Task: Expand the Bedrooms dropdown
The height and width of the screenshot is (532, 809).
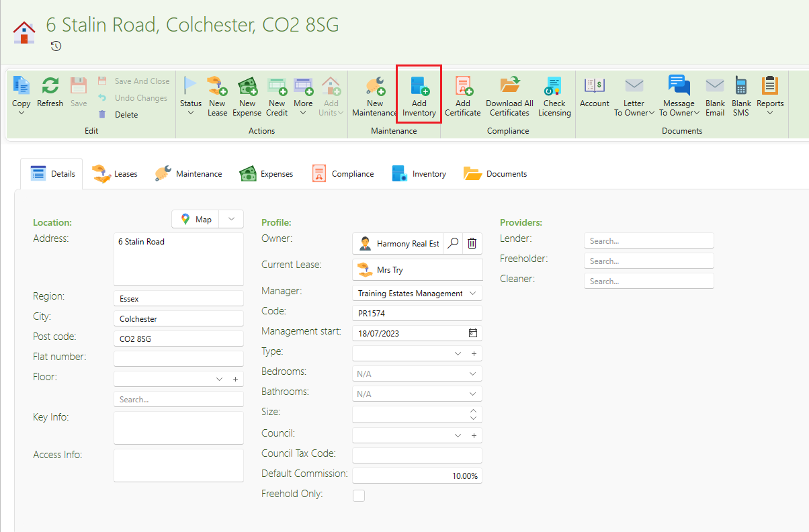Action: [x=473, y=373]
